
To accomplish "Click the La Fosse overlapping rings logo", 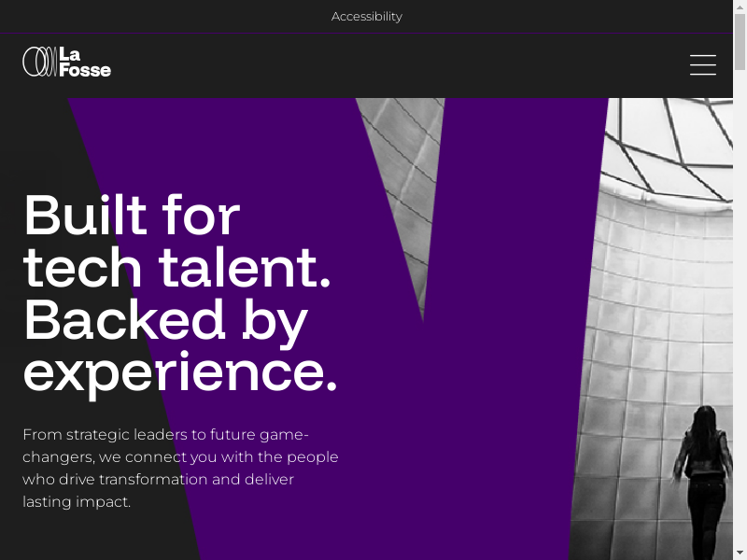I will pos(39,62).
